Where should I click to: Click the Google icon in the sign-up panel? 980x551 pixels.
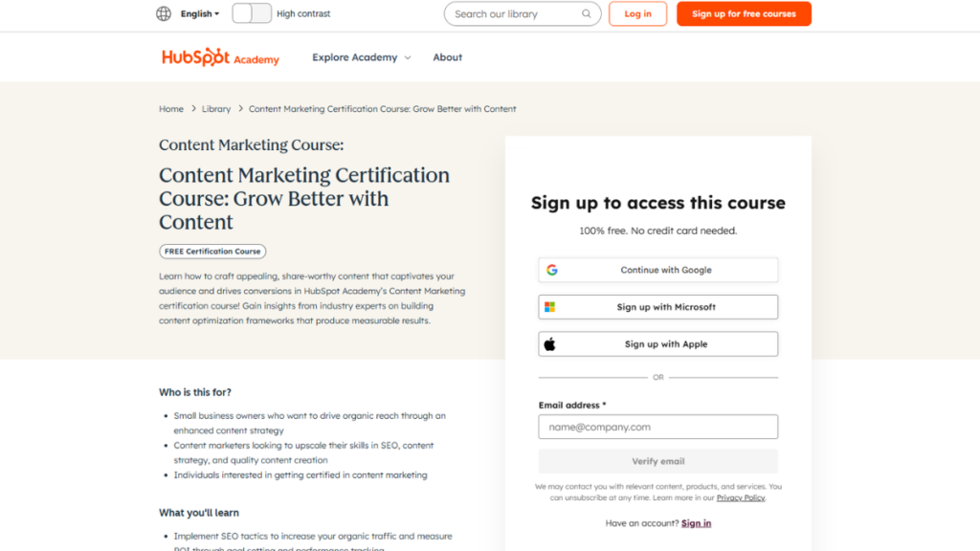click(x=551, y=270)
